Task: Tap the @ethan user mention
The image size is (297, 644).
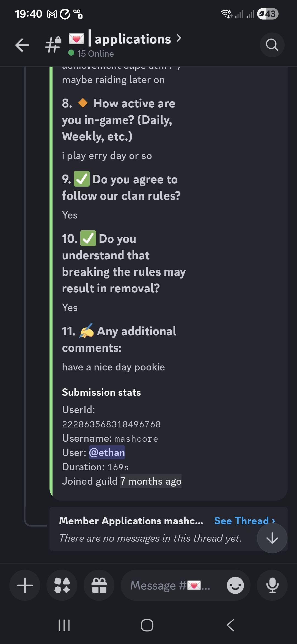Action: point(107,452)
